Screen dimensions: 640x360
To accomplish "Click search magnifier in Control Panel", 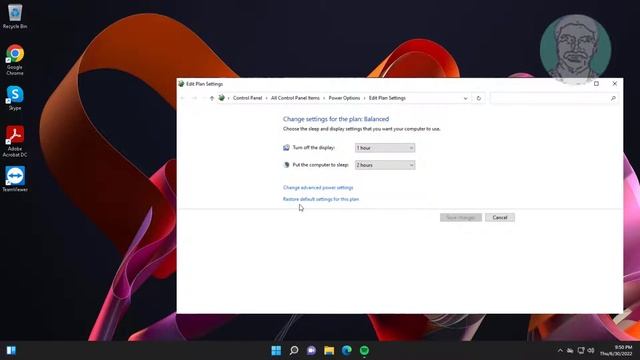I will click(x=613, y=98).
